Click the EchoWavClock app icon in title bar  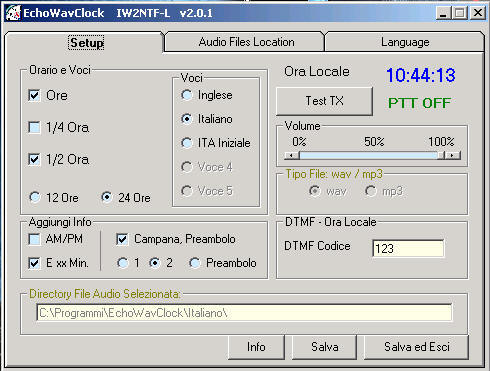click(x=13, y=13)
